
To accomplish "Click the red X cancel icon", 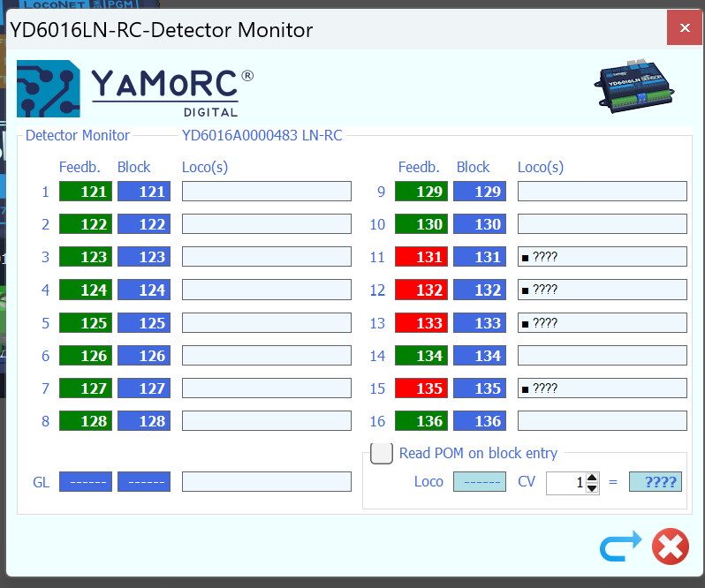I will pos(670,548).
